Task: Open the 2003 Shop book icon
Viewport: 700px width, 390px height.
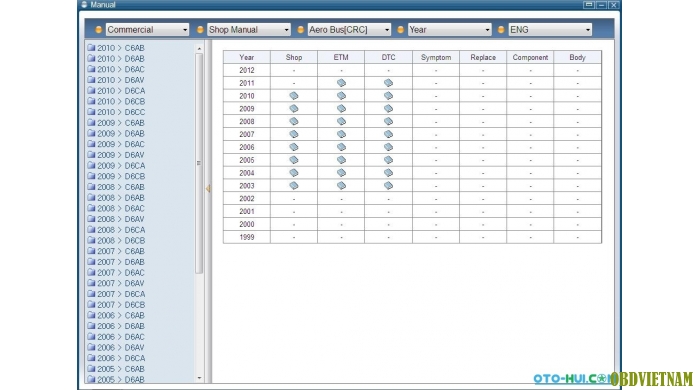Action: (x=294, y=186)
